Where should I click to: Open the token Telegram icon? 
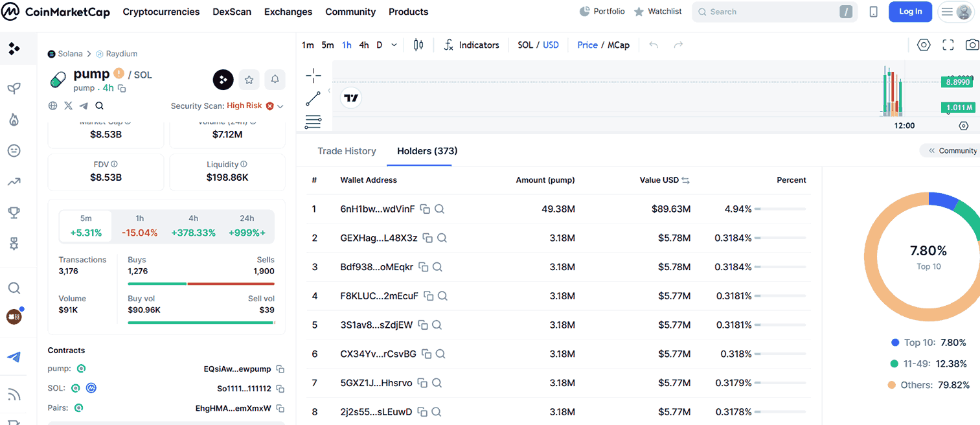(x=84, y=106)
